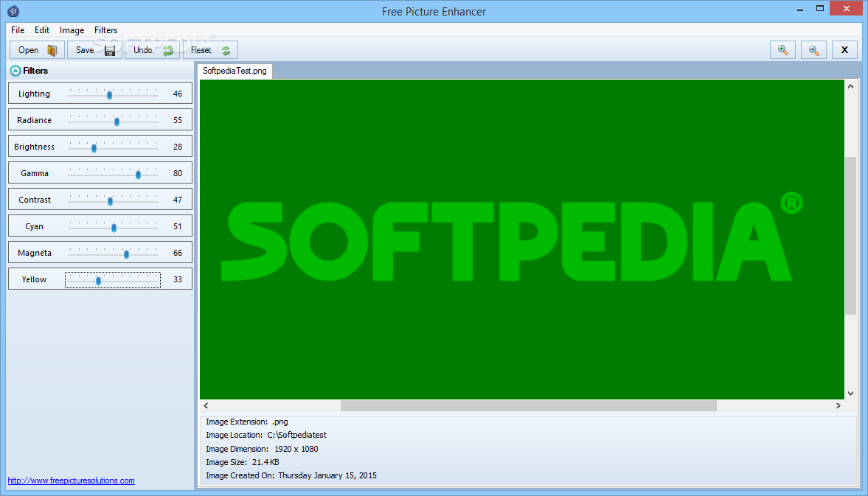This screenshot has height=496, width=868.
Task: Click the Radiance slider handle
Action: tap(117, 122)
